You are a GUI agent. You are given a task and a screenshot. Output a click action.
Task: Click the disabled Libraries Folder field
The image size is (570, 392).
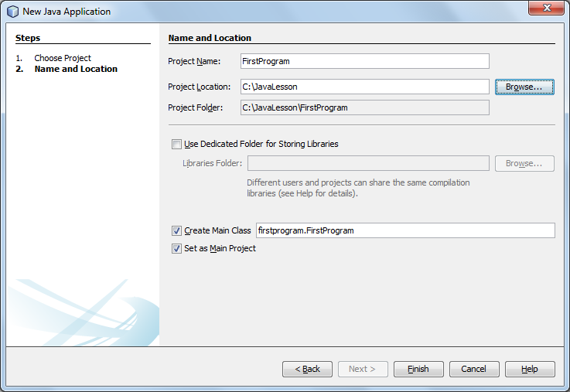click(x=368, y=163)
